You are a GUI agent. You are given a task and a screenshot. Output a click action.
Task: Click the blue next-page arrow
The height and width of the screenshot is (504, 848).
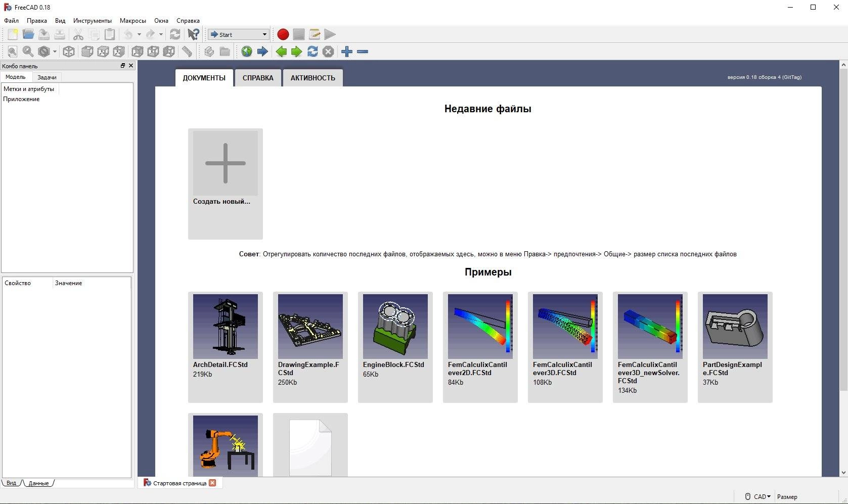[262, 52]
